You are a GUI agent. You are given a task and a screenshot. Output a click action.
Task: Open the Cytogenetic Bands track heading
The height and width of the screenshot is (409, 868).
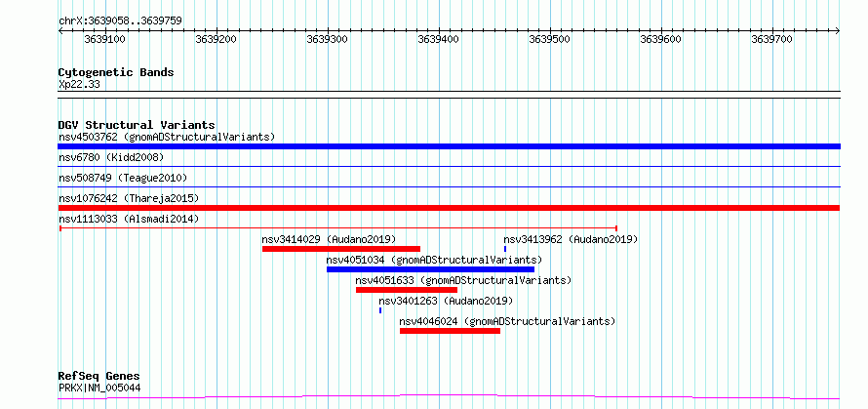coord(116,72)
